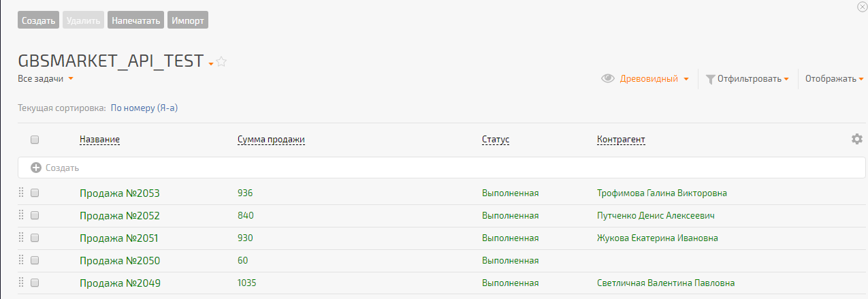Screen dimensions: 868x299
Task: Click the funnel filter icon
Action: (710, 79)
